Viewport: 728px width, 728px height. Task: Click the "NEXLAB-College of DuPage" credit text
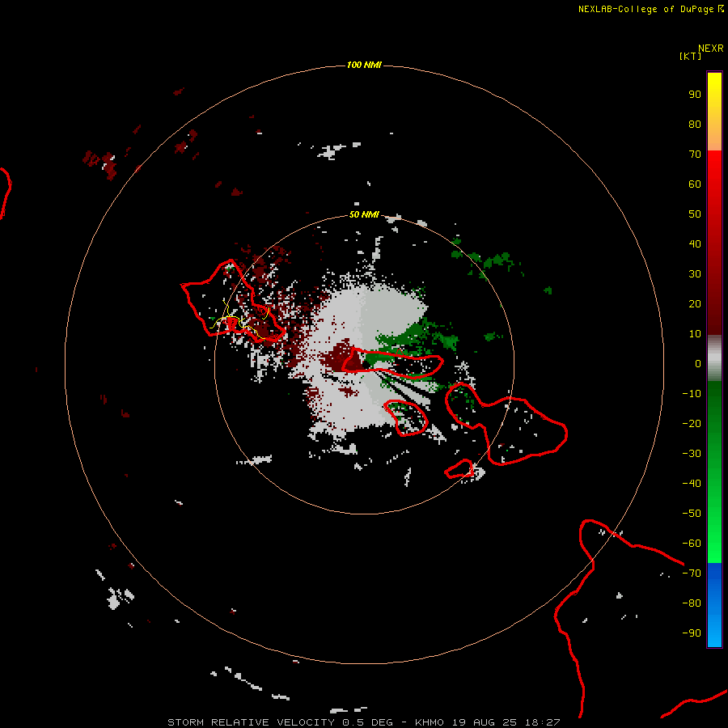[x=647, y=9]
